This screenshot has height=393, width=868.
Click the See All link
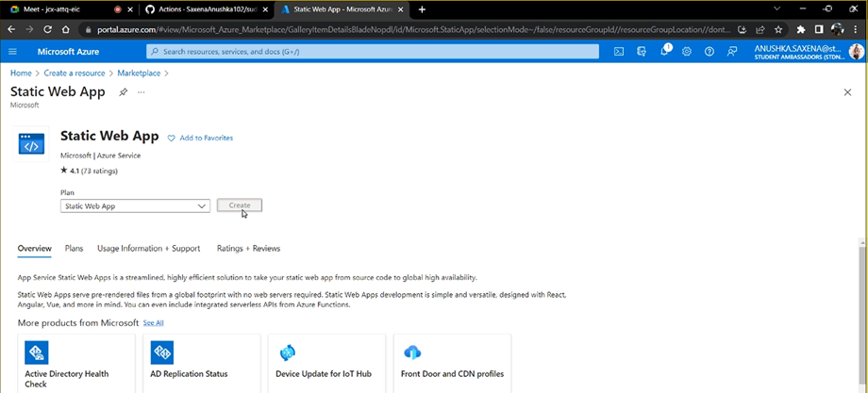pyautogui.click(x=154, y=323)
